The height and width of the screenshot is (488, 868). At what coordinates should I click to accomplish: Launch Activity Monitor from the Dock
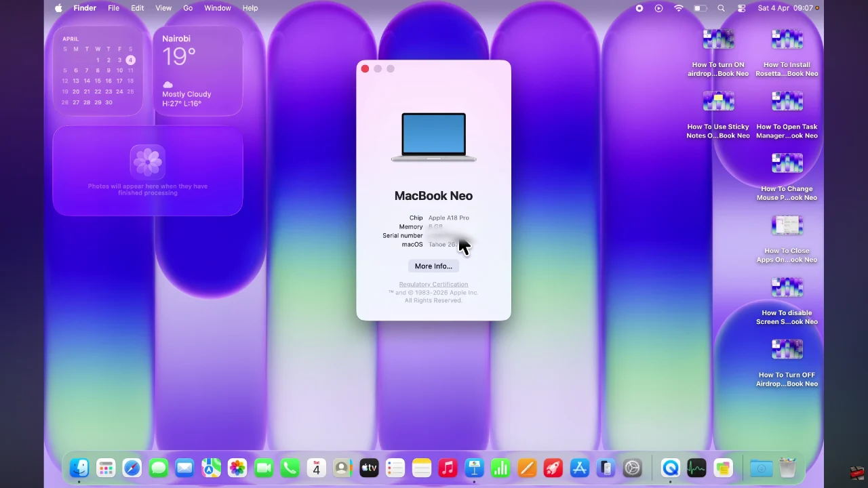point(696,468)
